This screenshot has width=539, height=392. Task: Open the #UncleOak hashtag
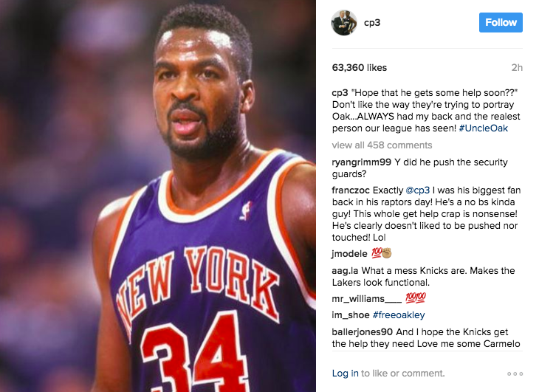pos(484,128)
